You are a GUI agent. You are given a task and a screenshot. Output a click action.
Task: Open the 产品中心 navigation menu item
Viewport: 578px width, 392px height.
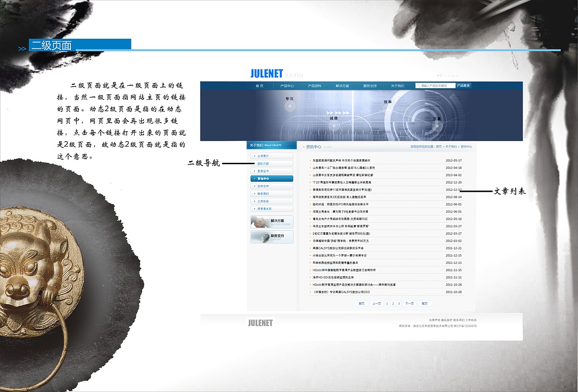click(x=287, y=86)
